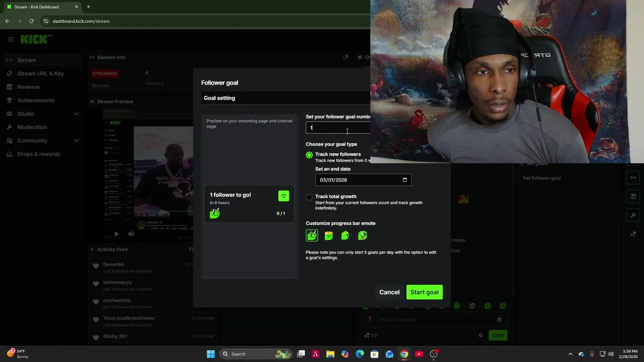This screenshot has width=644, height=362.
Task: Choose the first progress bar emote
Action: click(x=312, y=235)
